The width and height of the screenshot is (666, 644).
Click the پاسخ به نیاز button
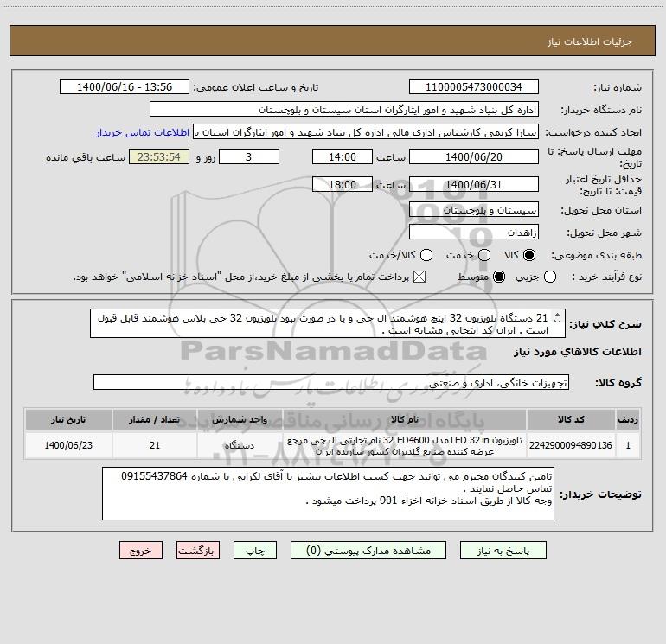click(x=503, y=551)
